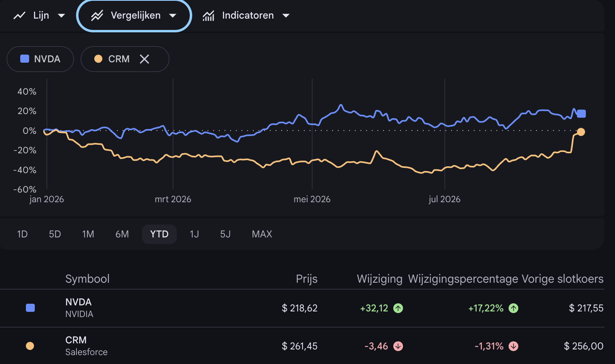The width and height of the screenshot is (615, 364).
Task: Switch to the 5D time range
Action: (x=55, y=234)
